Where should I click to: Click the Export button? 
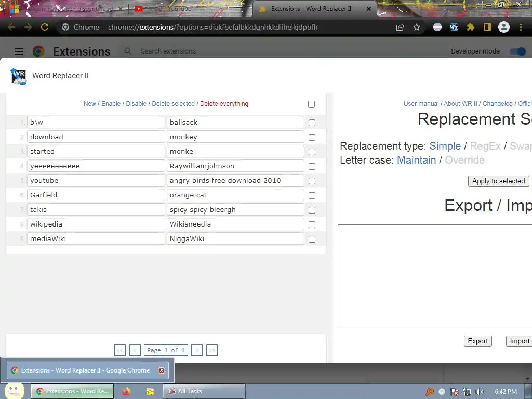coord(478,341)
